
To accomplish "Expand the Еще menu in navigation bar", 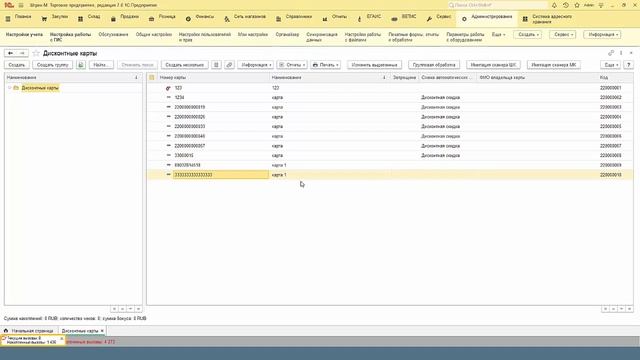I will 498,35.
